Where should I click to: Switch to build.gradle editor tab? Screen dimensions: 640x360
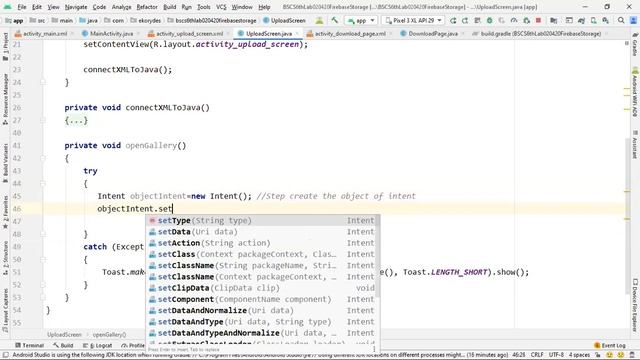tap(540, 33)
